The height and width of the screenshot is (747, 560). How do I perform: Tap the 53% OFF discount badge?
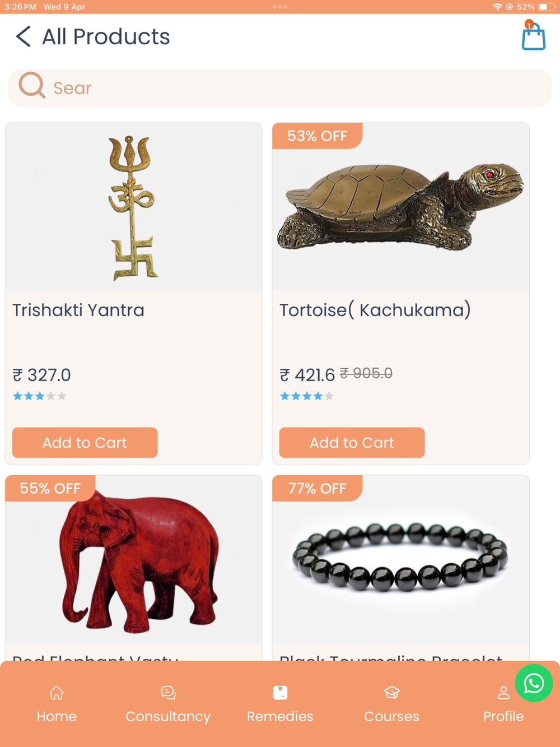[317, 136]
